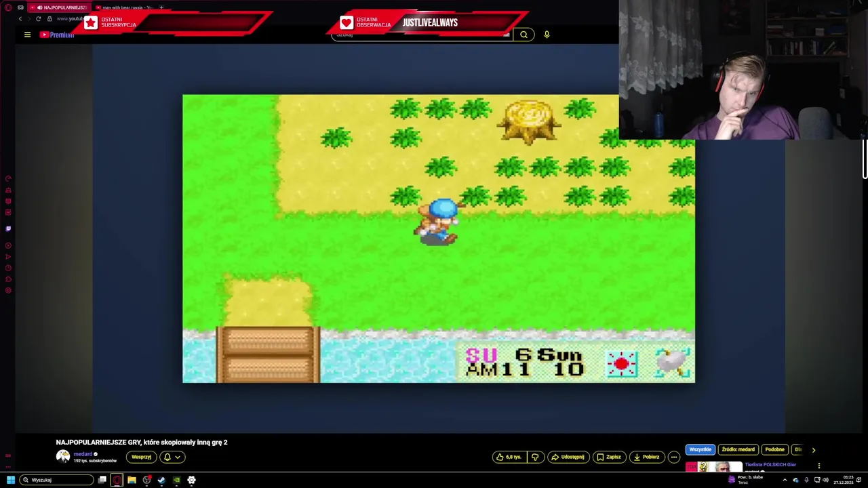This screenshot has height=488, width=868.
Task: Open a new browser tab
Action: tap(161, 7)
